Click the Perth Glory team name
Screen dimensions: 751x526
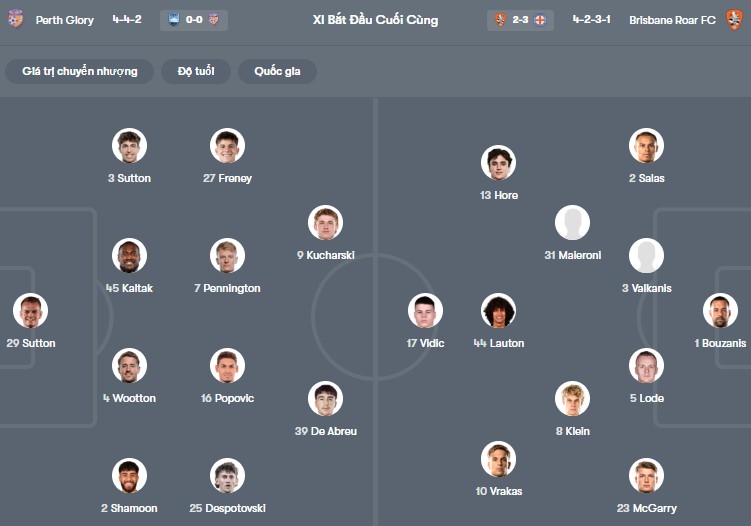tap(65, 20)
